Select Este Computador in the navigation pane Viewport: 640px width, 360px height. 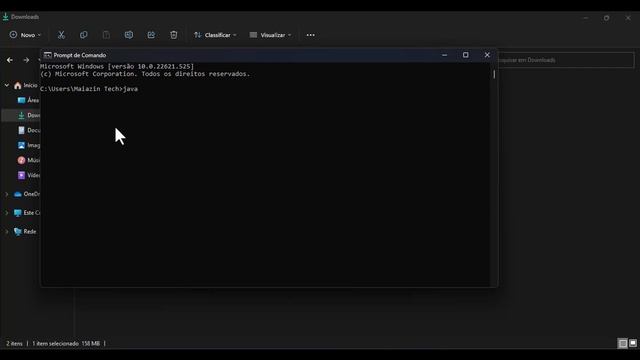(x=27, y=213)
